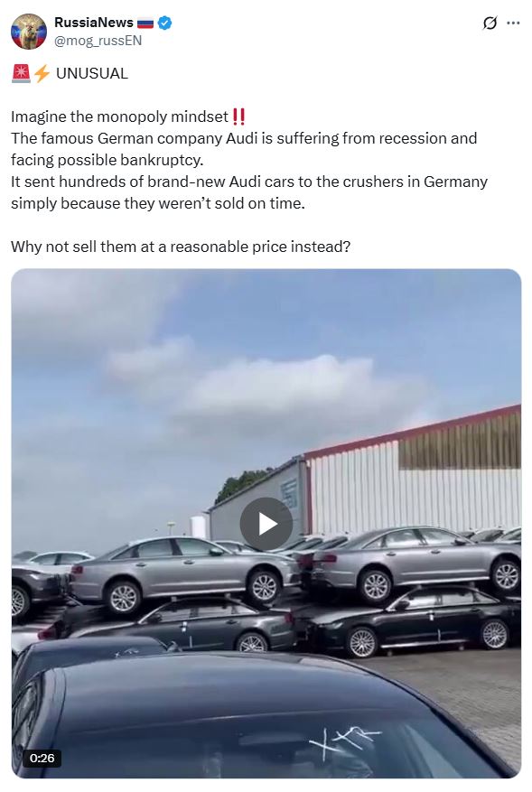Click the 0:26 duration badge

pyautogui.click(x=42, y=758)
